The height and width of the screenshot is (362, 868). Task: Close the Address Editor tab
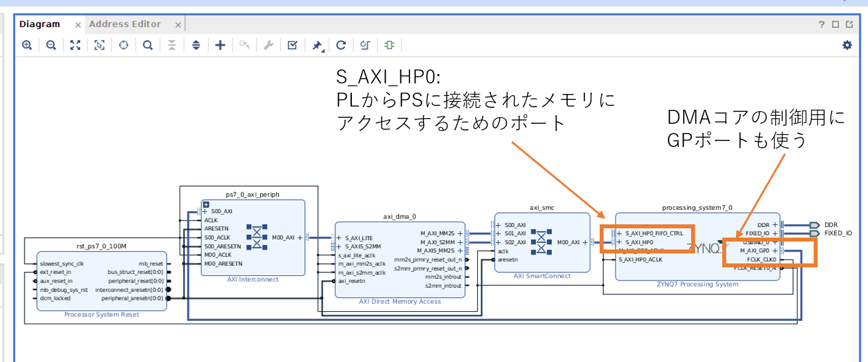pos(178,25)
